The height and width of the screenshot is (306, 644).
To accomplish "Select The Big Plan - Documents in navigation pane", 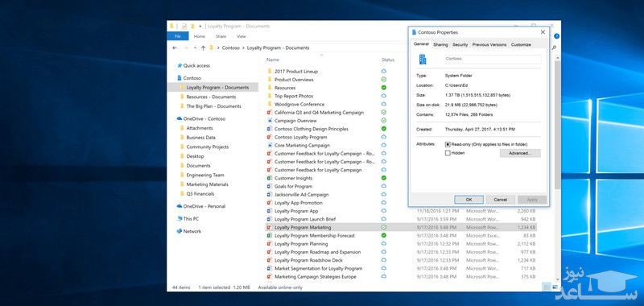I will (x=213, y=106).
